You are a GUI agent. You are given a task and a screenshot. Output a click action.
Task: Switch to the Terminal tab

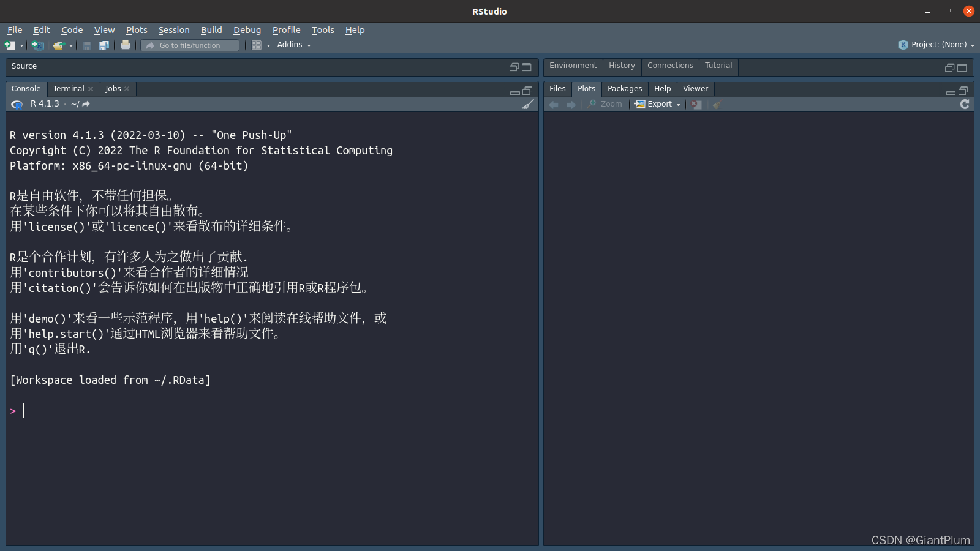pos(68,88)
